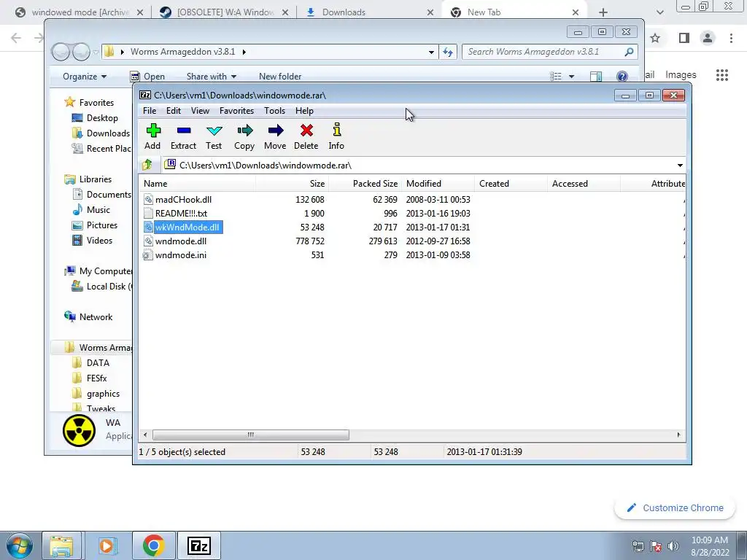Sort files by Packed Size column
Viewport: 747px width, 560px height.
click(x=365, y=183)
